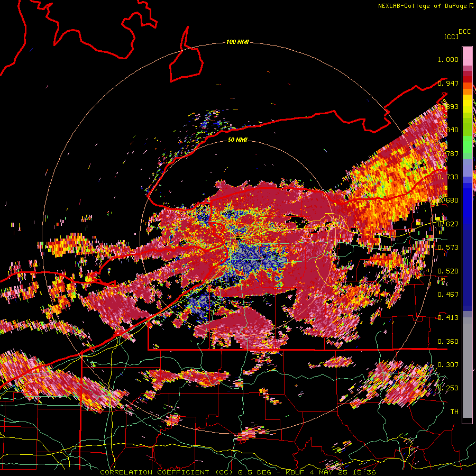Click the 0.307 scale value

pos(448,365)
